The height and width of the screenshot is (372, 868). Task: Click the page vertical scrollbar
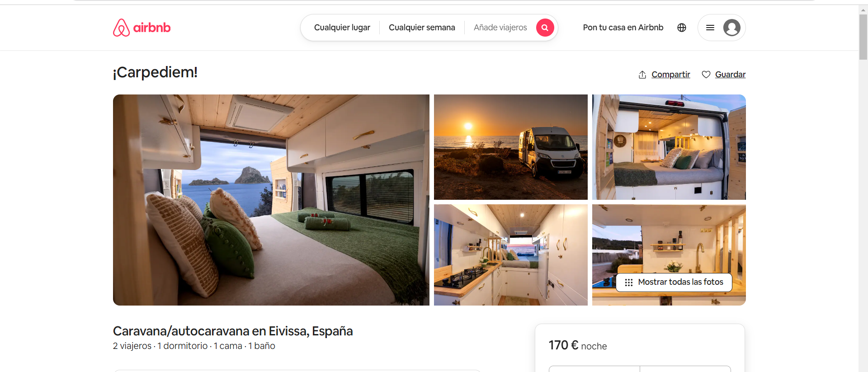coord(863,37)
